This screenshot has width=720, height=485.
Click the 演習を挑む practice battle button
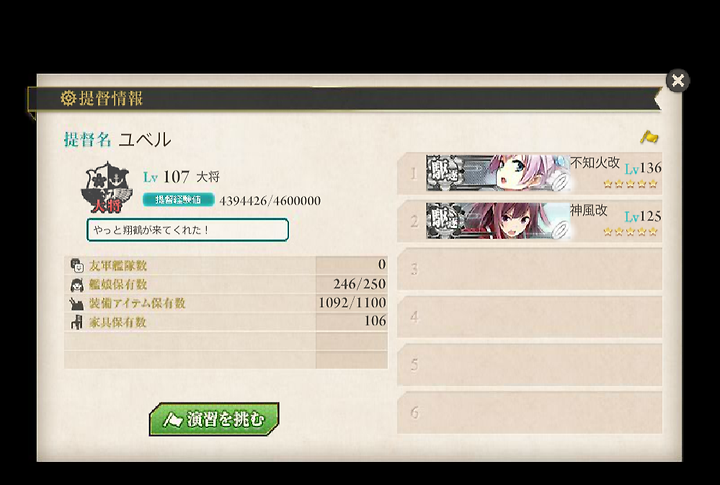214,419
